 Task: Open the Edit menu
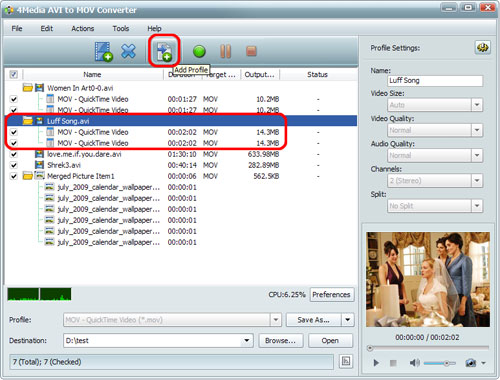(x=47, y=29)
